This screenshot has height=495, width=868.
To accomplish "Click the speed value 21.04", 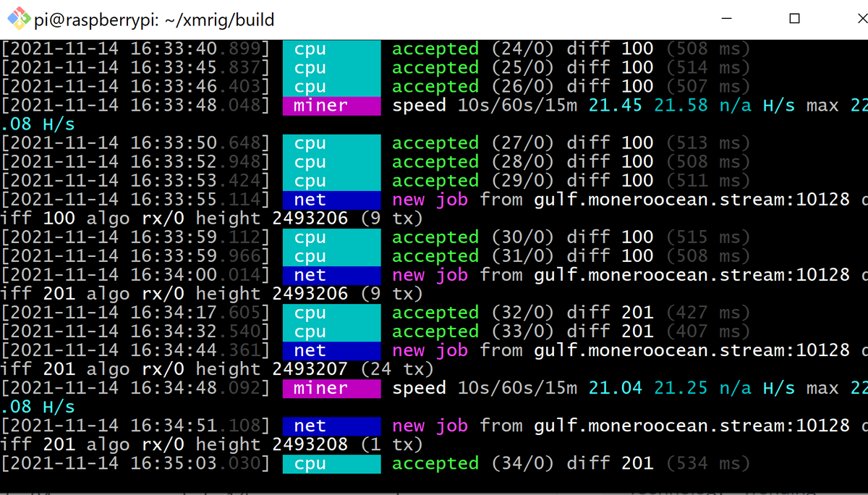I will pyautogui.click(x=615, y=388).
